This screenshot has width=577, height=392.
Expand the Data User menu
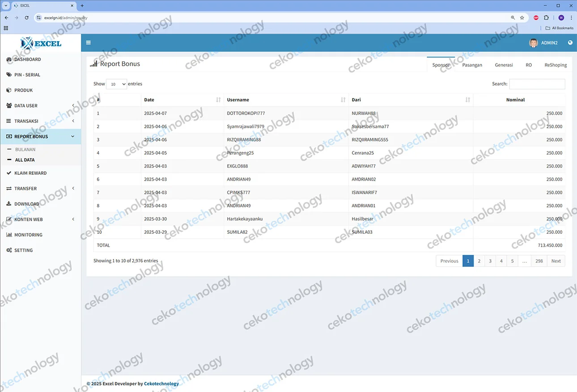coord(40,106)
